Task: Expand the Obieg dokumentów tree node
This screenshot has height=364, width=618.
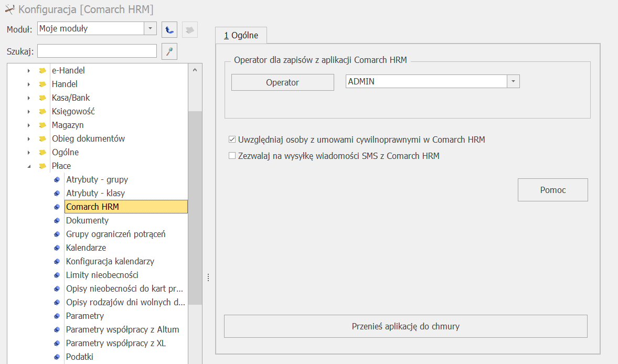Action: pyautogui.click(x=29, y=139)
